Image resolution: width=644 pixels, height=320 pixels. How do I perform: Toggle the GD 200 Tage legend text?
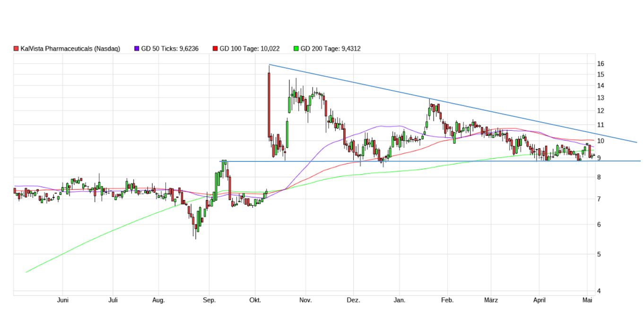[x=331, y=49]
